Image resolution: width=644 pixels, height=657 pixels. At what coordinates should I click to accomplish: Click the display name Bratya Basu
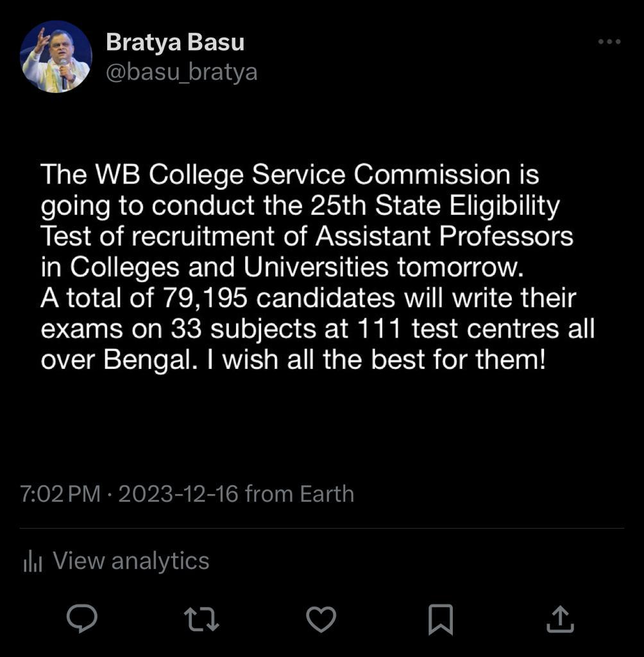pos(174,42)
